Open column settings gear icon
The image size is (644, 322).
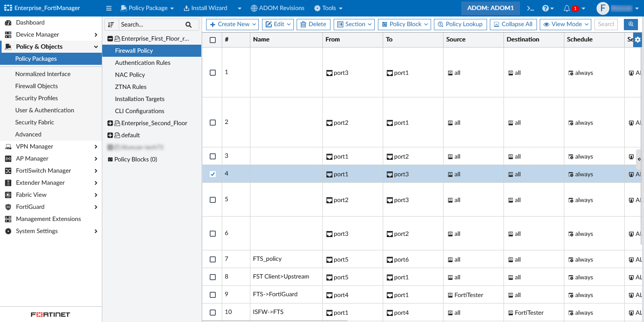[638, 39]
